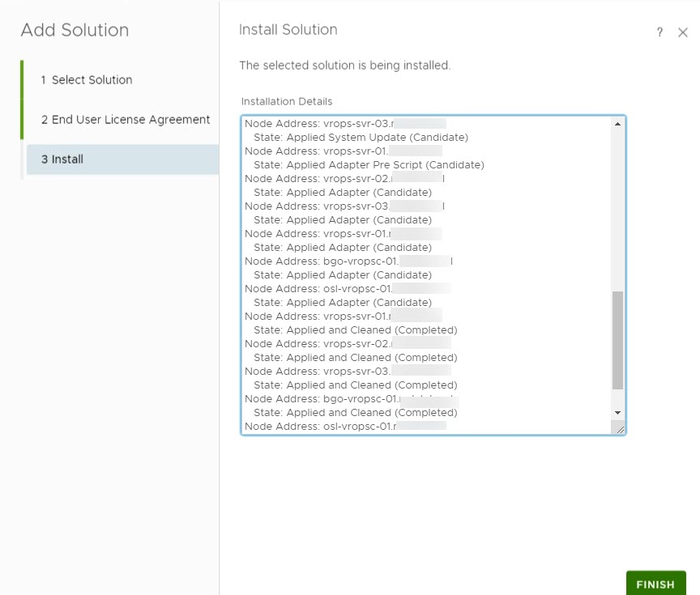Click the scroll down arrow in Installation Details
The width and height of the screenshot is (700, 595).
pos(618,412)
